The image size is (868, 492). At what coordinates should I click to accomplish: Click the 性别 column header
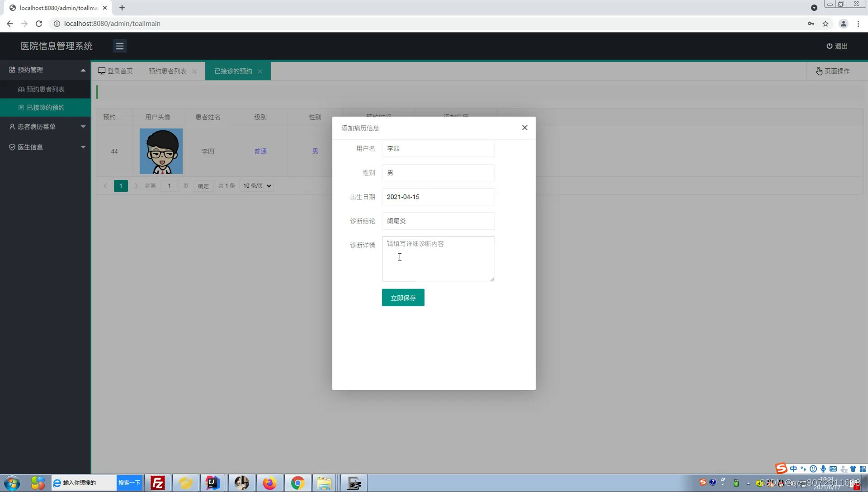(x=315, y=117)
